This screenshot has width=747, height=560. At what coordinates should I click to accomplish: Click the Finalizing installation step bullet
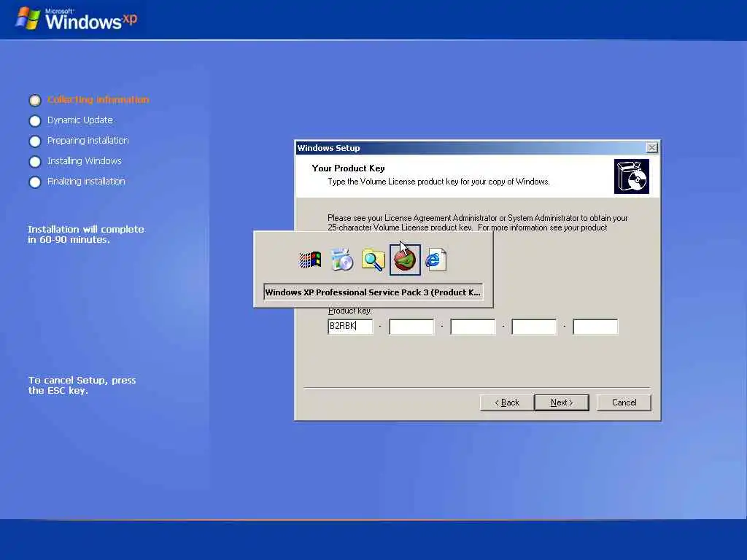click(35, 182)
